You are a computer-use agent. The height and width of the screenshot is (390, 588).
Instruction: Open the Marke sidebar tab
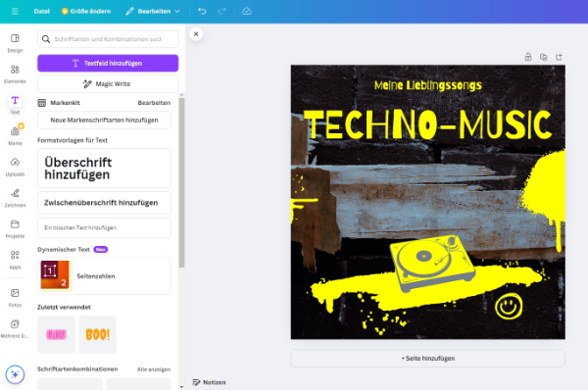(x=15, y=136)
